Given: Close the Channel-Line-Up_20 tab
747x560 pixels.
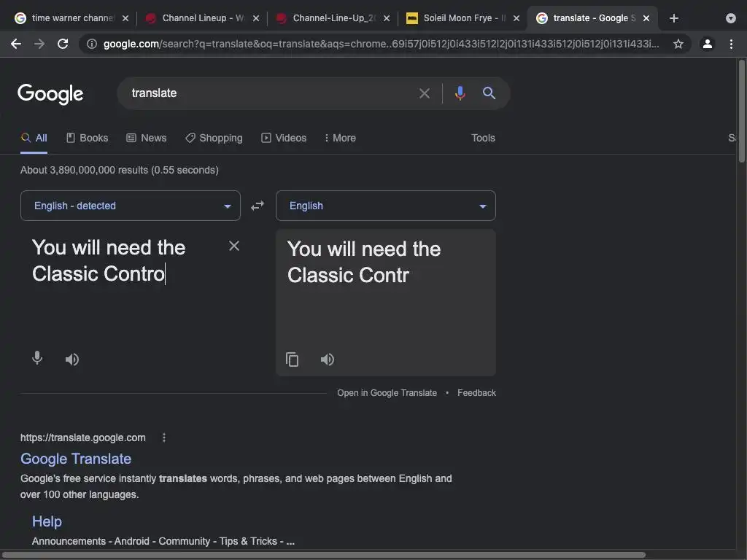Looking at the screenshot, I should tap(387, 18).
